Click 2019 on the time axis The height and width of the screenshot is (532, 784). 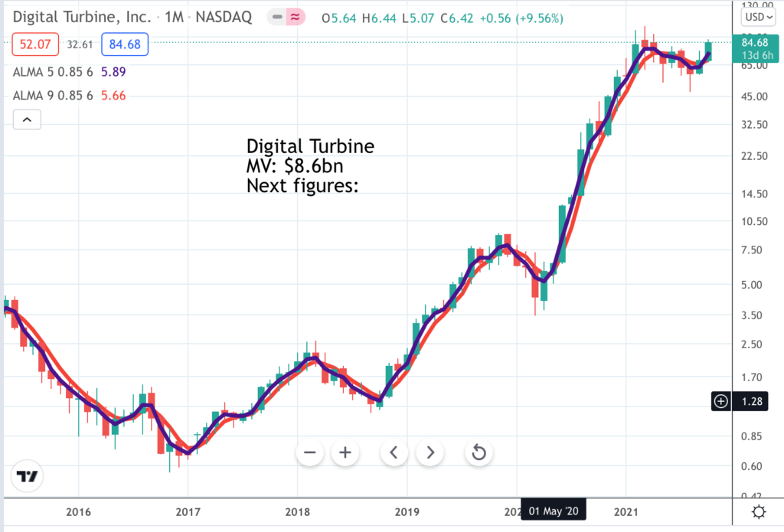tap(407, 512)
